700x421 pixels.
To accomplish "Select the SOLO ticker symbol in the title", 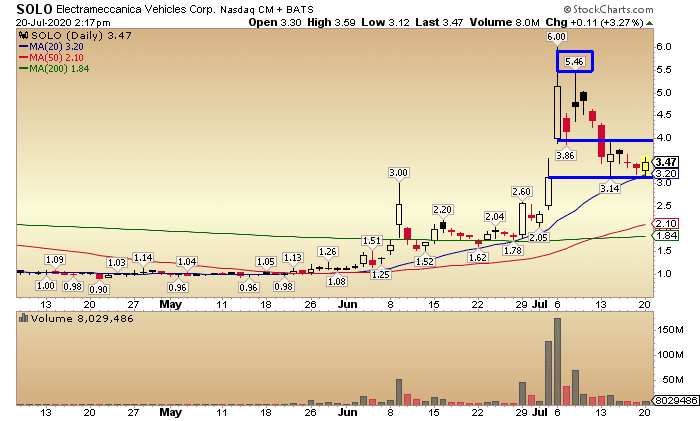I will [34, 9].
